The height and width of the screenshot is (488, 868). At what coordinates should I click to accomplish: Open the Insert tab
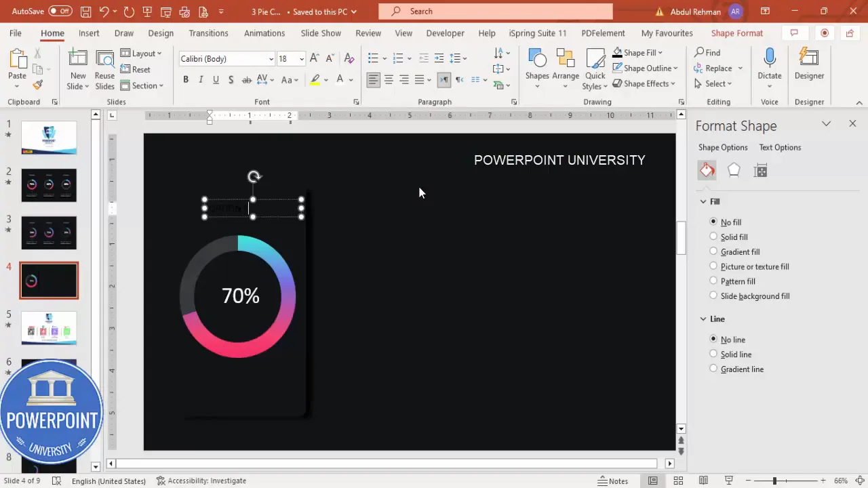click(x=89, y=33)
